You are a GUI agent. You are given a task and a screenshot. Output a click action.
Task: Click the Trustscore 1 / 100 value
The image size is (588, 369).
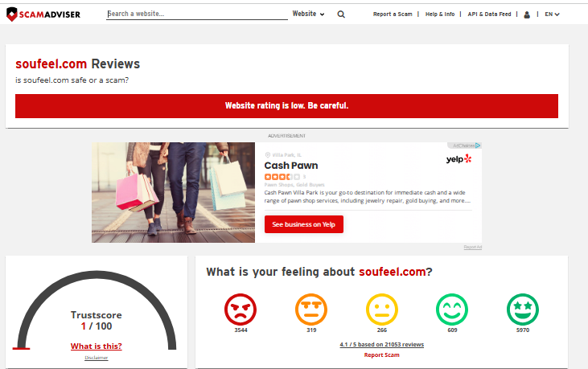click(x=97, y=326)
